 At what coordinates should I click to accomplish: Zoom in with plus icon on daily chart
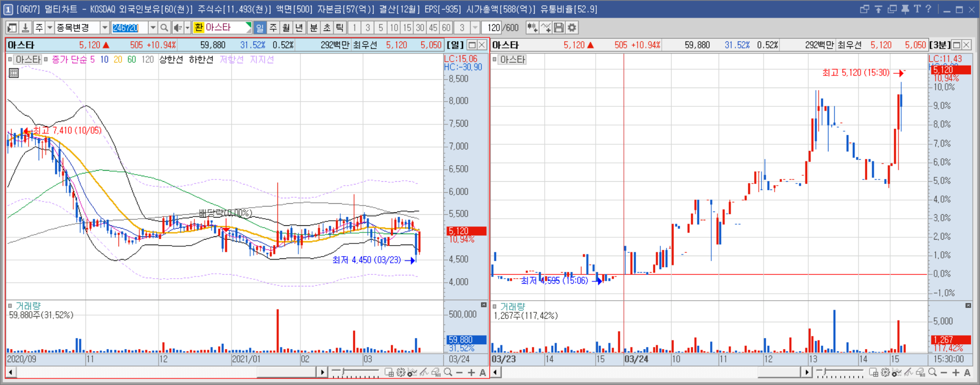point(471,373)
